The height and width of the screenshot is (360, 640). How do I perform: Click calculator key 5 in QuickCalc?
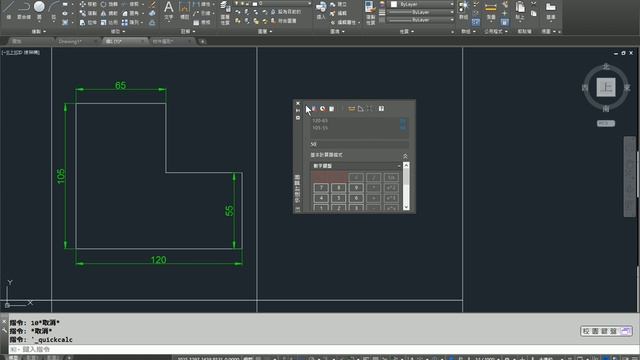click(x=338, y=198)
